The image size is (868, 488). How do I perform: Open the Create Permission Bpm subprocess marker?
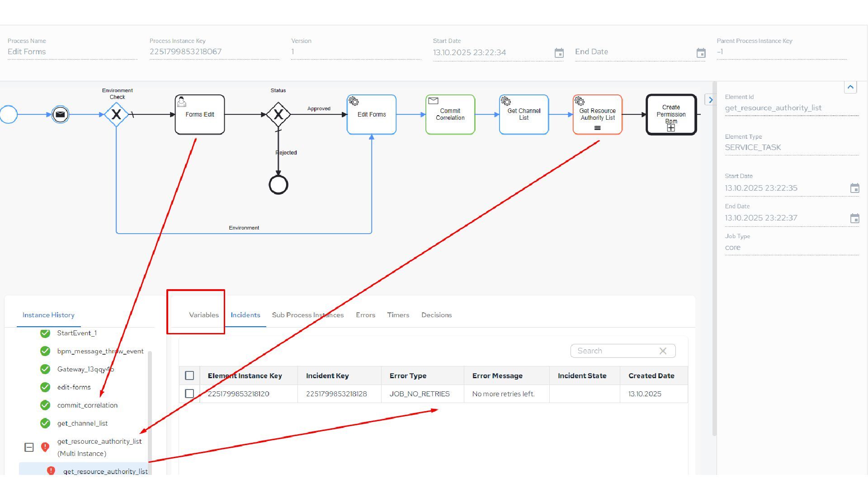[x=671, y=128]
